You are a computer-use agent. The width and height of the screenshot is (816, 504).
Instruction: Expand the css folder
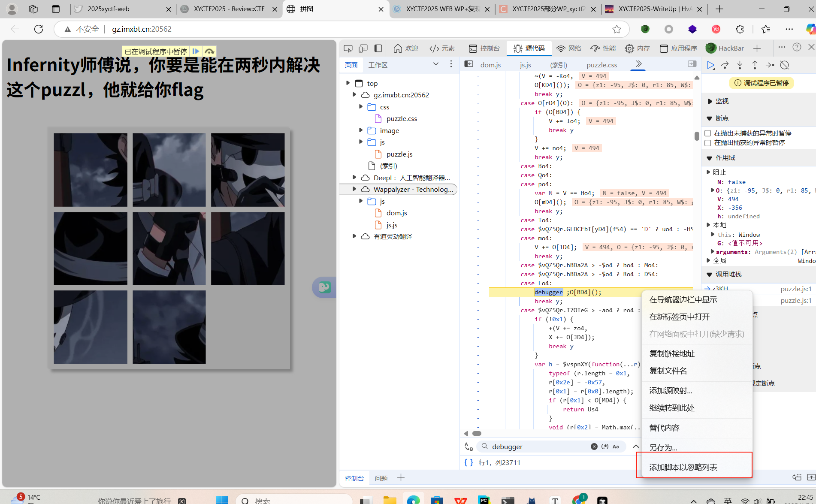361,106
